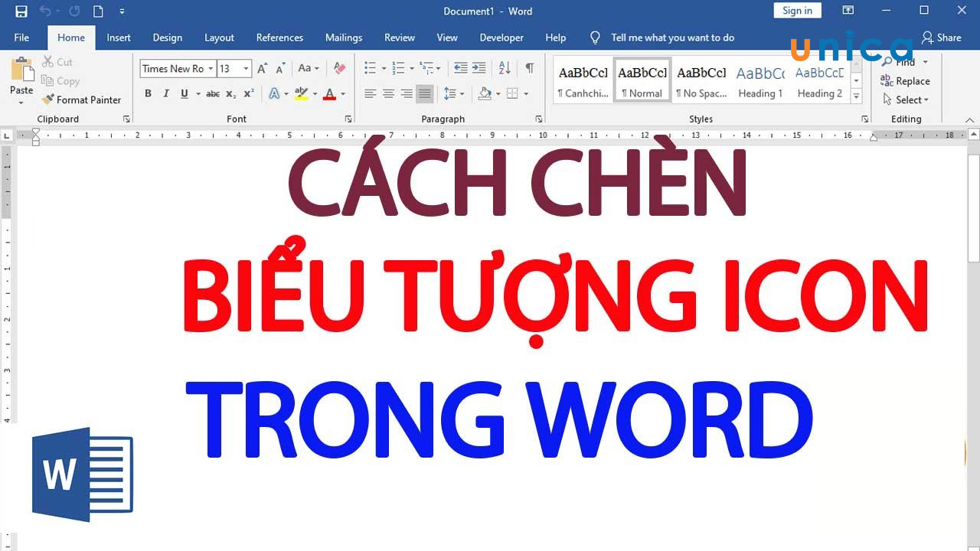Open Ribbon Display Options in the title bar
Viewport: 980px width, 551px height.
(x=848, y=11)
